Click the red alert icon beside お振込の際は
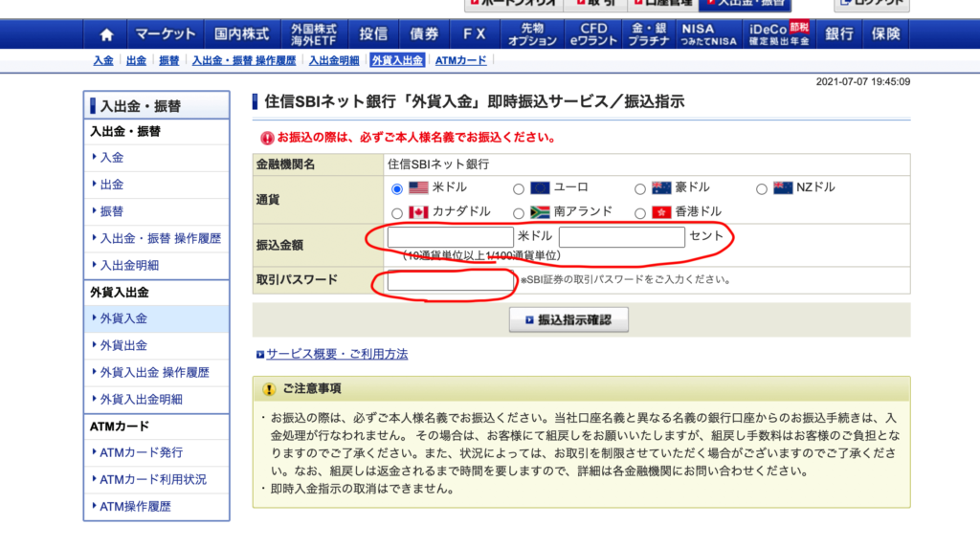 tap(268, 138)
